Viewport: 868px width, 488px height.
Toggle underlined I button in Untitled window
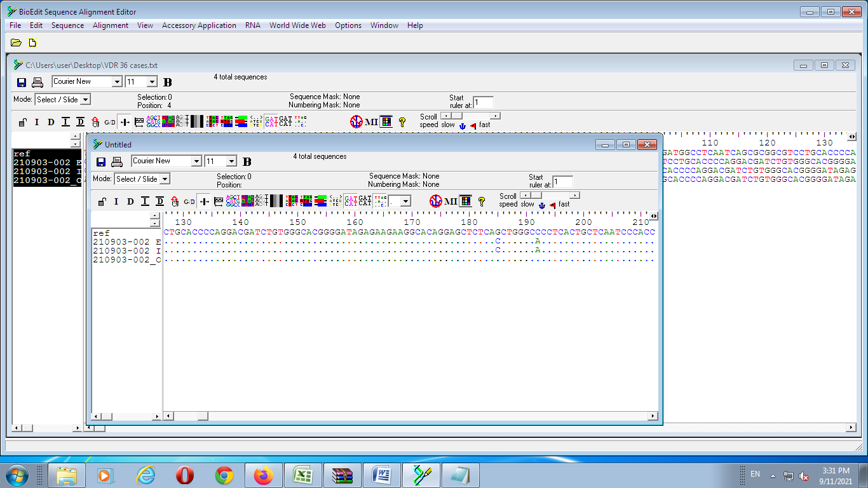145,201
